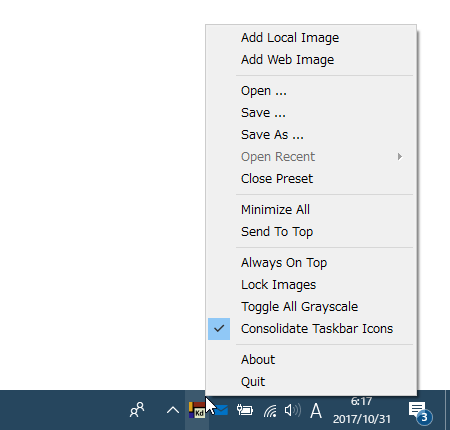
Task: Open the Wi-Fi network tray icon
Action: 270,410
